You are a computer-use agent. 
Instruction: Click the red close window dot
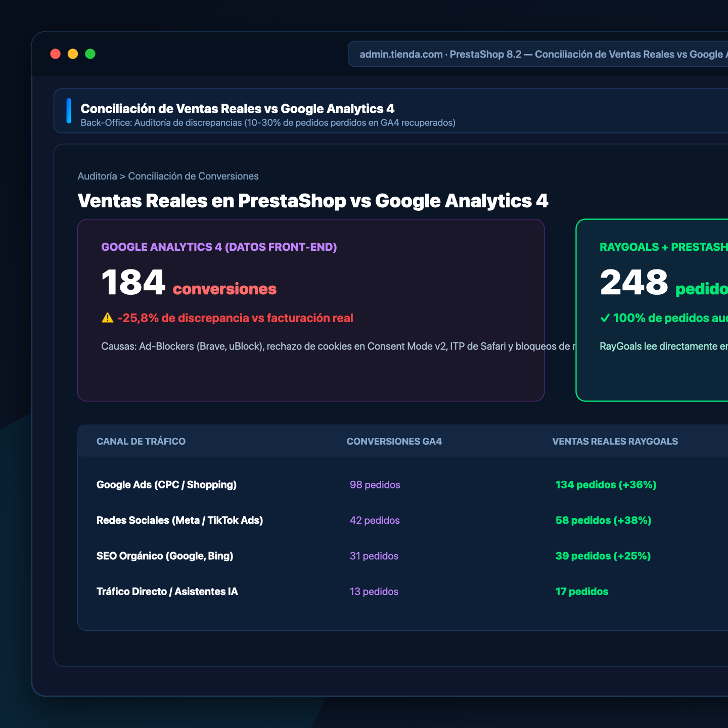(56, 54)
